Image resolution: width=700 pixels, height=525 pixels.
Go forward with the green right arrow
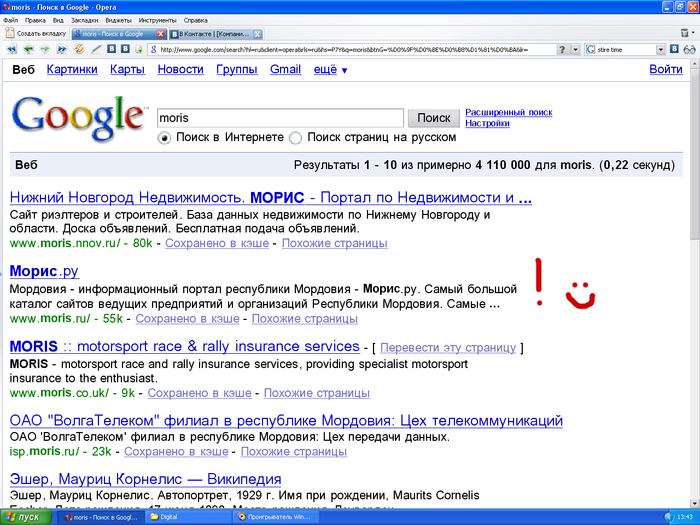45,49
